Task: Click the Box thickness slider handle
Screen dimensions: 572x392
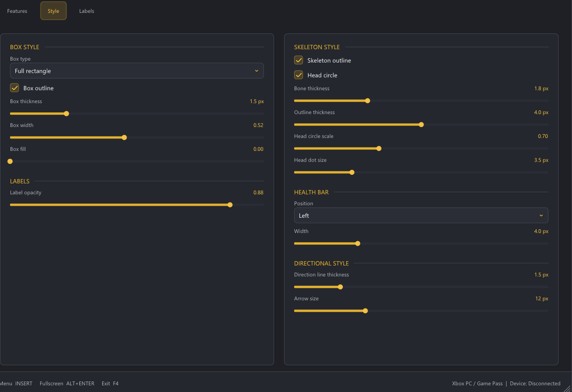Action: point(66,114)
